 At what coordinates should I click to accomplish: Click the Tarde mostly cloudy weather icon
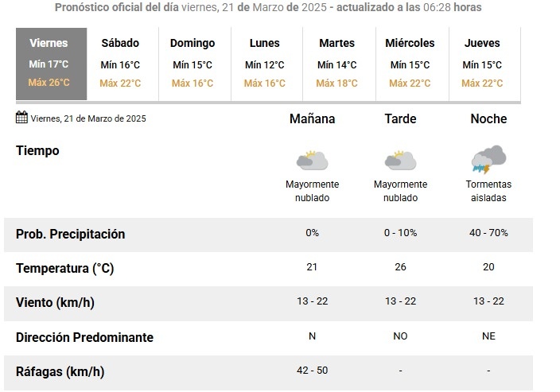coord(400,161)
